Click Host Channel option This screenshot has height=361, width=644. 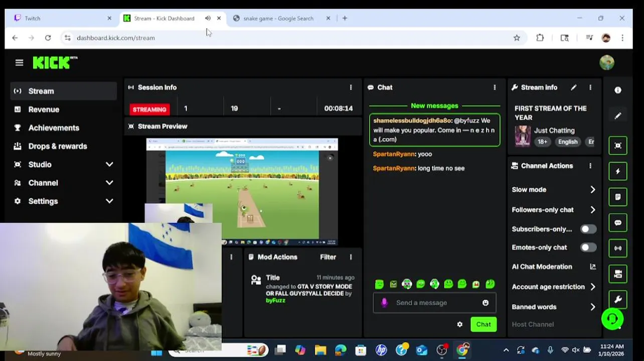533,324
